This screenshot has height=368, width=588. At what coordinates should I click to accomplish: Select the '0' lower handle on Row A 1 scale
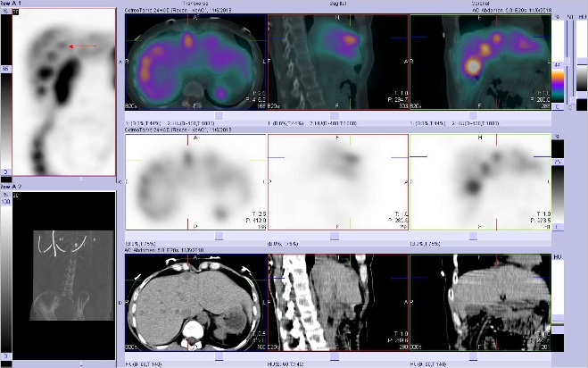[x=6, y=172]
